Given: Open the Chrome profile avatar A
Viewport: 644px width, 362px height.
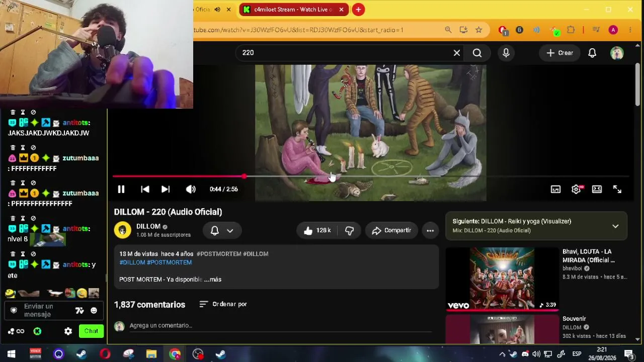Looking at the screenshot, I should tap(613, 30).
